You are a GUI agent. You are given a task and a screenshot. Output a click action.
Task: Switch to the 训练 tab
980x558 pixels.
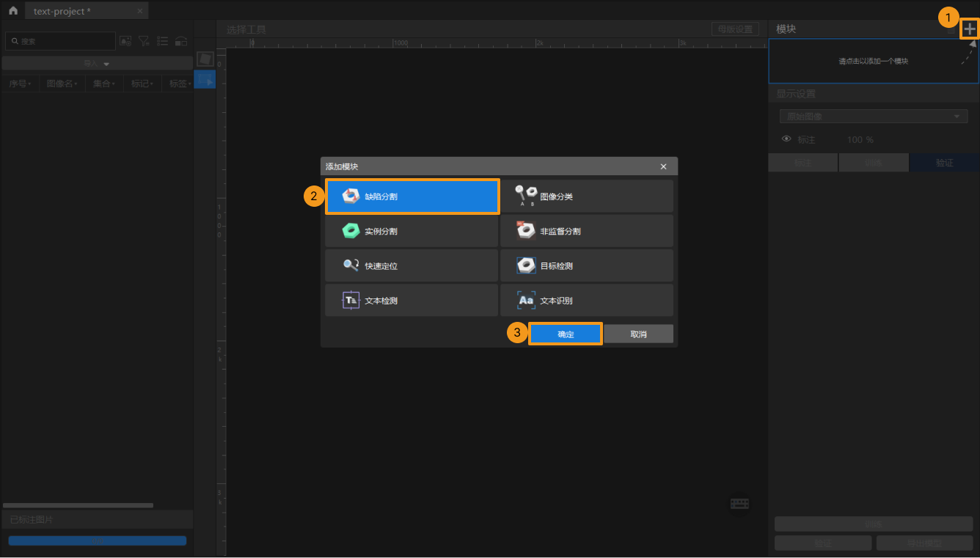[873, 163]
